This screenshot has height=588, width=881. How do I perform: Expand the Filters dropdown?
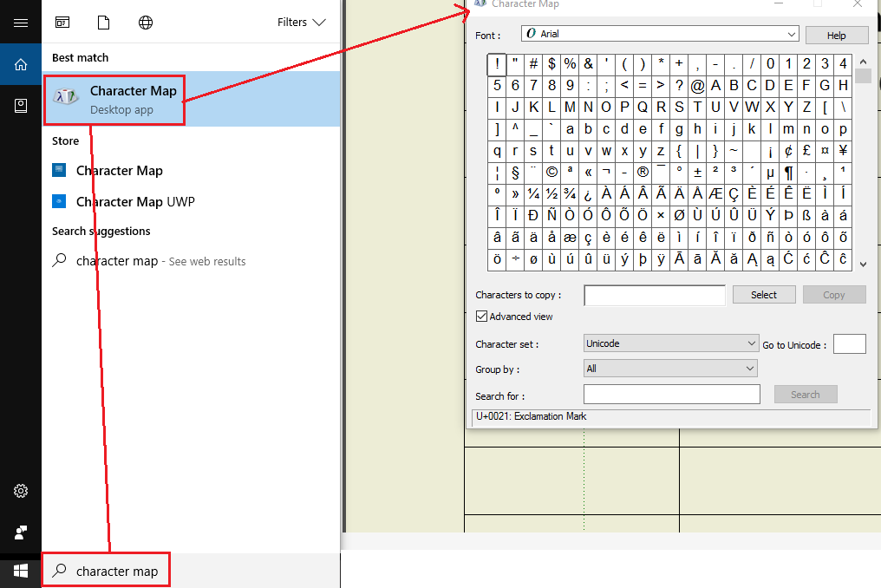[x=301, y=23]
